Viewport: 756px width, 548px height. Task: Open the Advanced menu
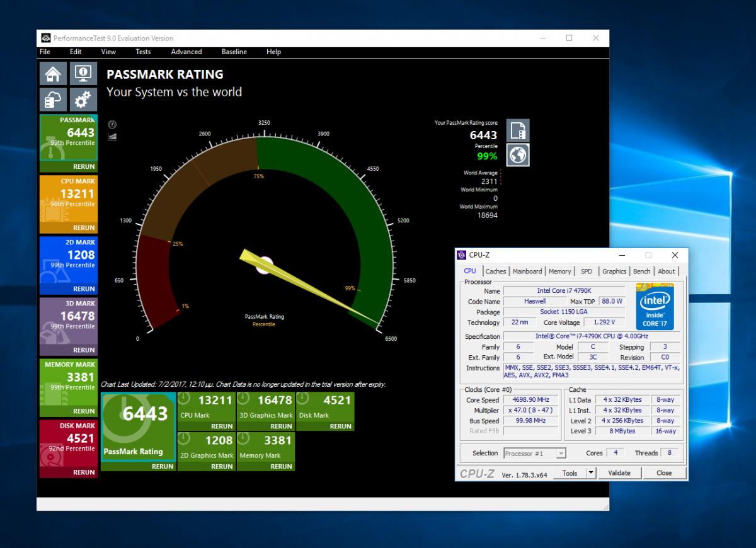tap(186, 52)
